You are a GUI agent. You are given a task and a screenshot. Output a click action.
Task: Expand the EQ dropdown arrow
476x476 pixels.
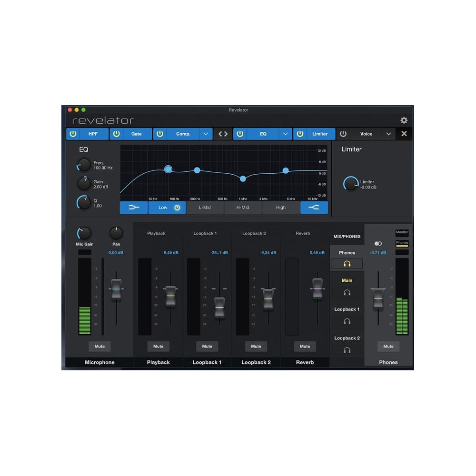click(x=285, y=134)
